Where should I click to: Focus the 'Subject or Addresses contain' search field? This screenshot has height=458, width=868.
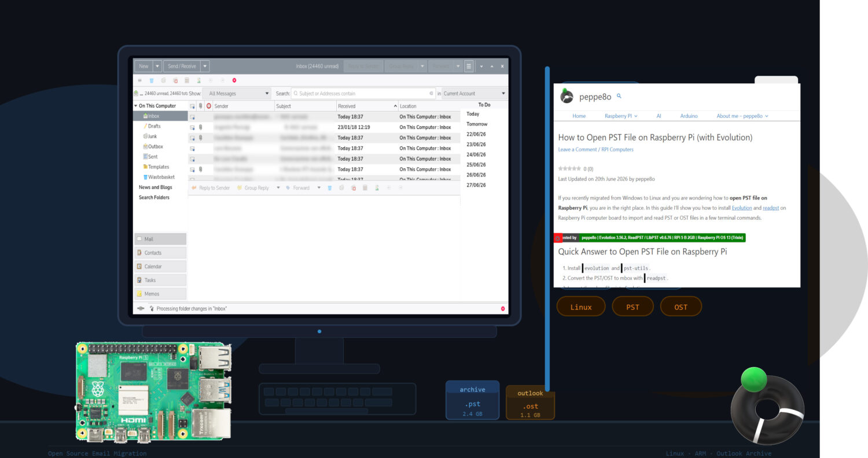click(x=362, y=93)
